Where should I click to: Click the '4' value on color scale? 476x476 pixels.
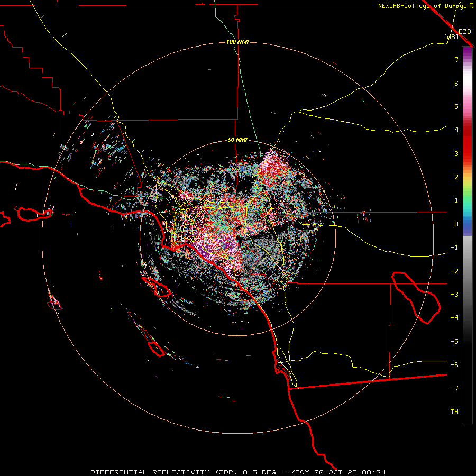pyautogui.click(x=456, y=130)
